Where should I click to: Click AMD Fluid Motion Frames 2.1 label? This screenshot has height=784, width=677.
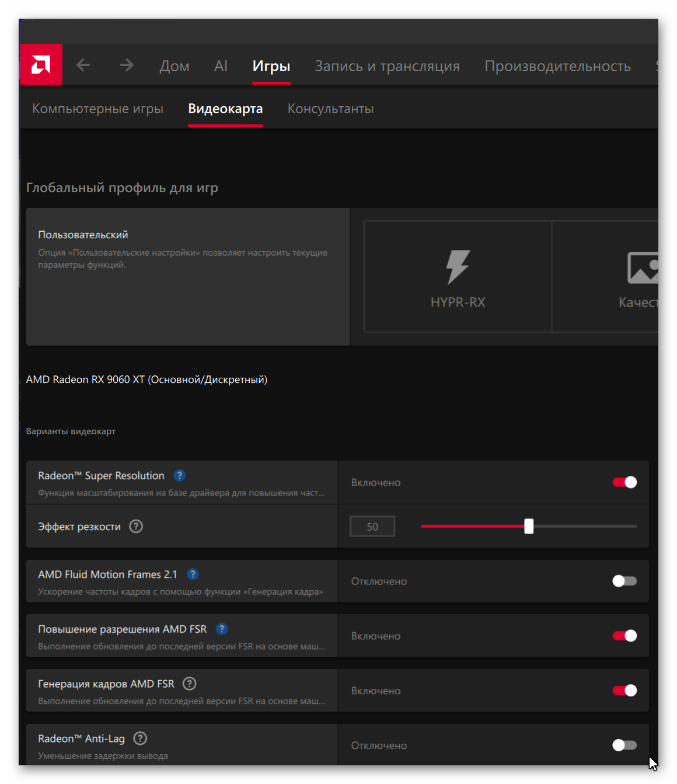(107, 574)
